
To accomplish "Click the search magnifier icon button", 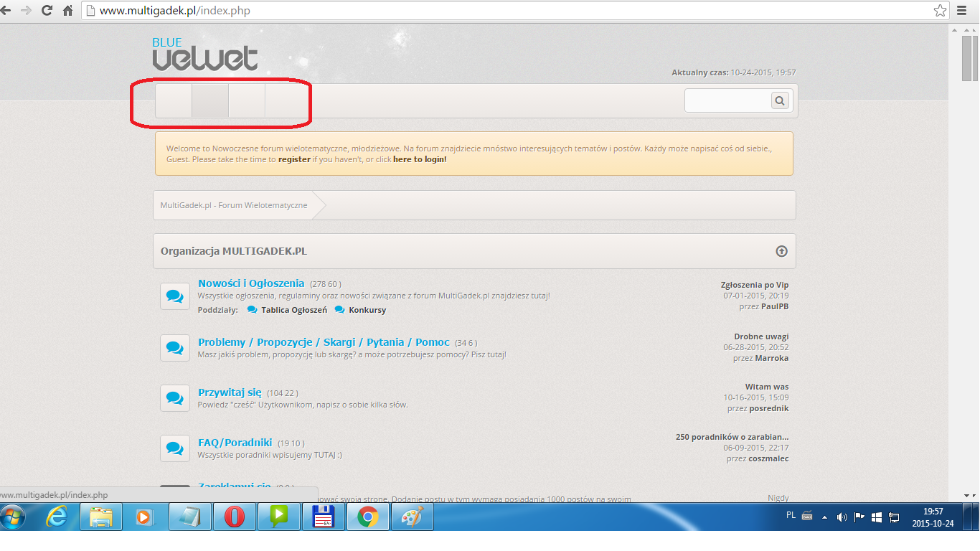I will coord(780,100).
